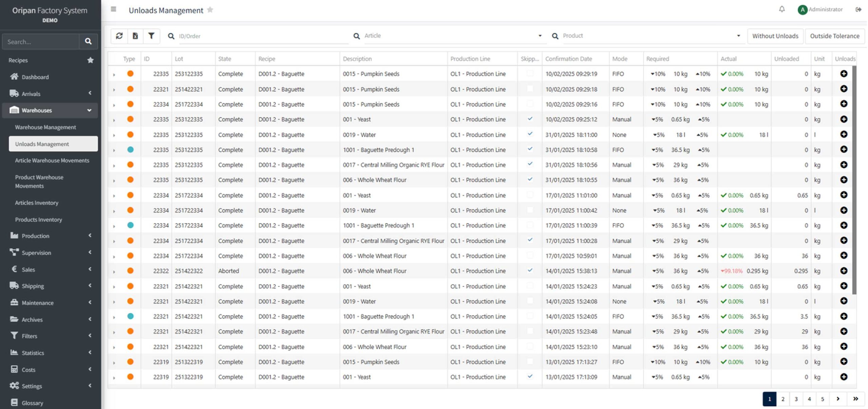This screenshot has height=409, width=868.
Task: Click Outside Tolerance button
Action: (834, 36)
